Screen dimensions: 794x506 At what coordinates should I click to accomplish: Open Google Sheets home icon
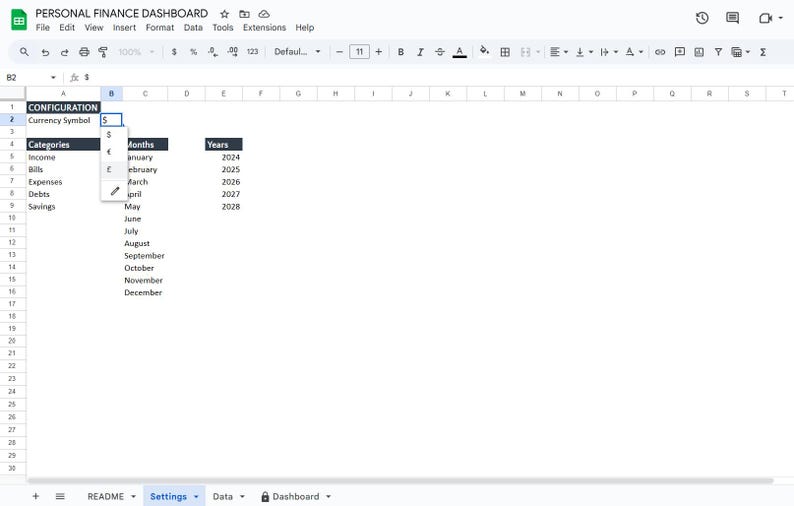coord(19,20)
